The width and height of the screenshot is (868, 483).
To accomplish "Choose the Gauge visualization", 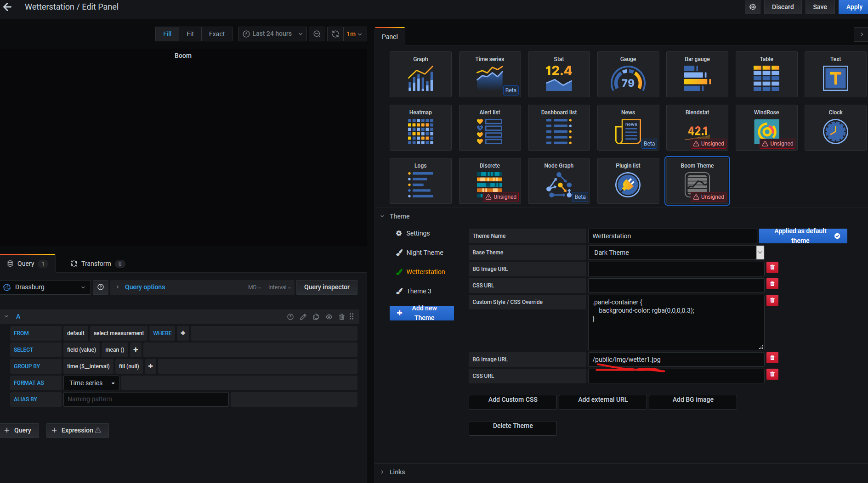I will tap(628, 74).
